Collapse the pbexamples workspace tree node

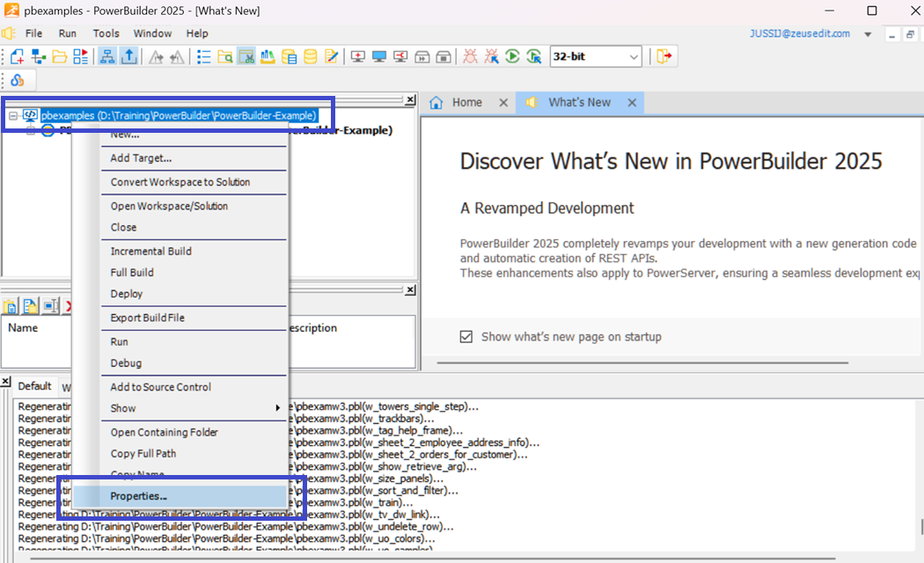(x=12, y=116)
